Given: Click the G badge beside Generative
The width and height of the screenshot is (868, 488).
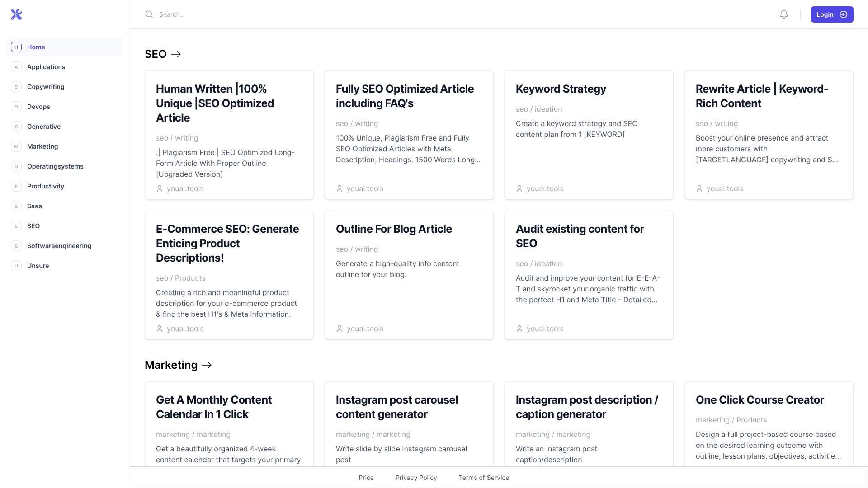Looking at the screenshot, I should tap(16, 127).
